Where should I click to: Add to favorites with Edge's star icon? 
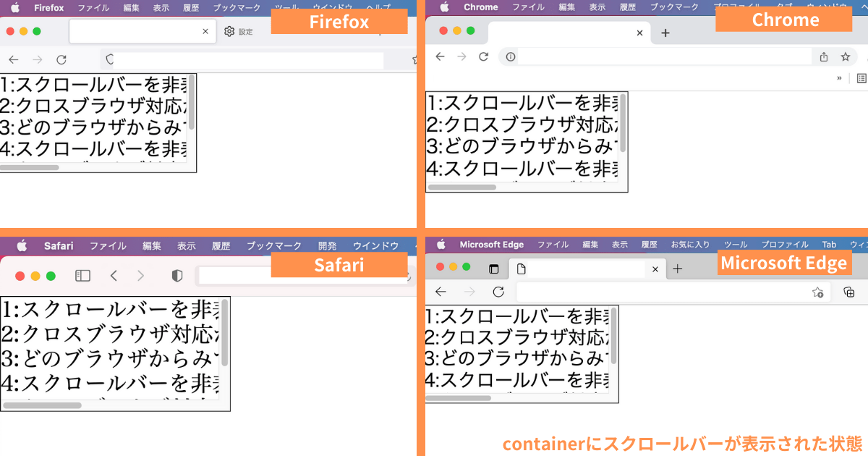(818, 292)
